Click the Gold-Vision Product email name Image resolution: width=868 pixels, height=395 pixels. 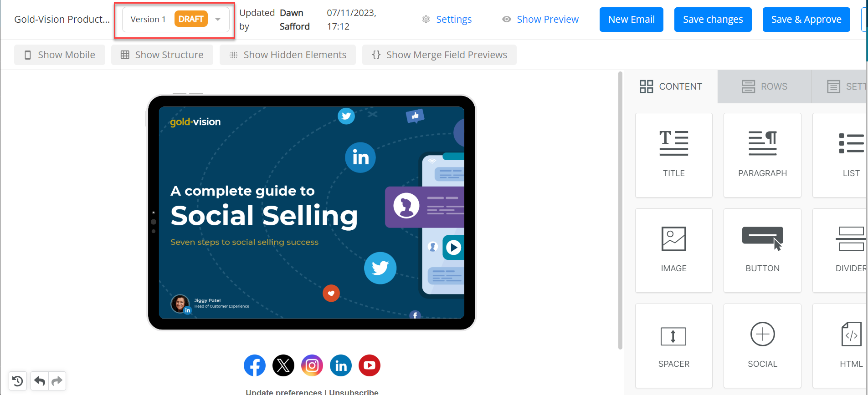pyautogui.click(x=62, y=19)
